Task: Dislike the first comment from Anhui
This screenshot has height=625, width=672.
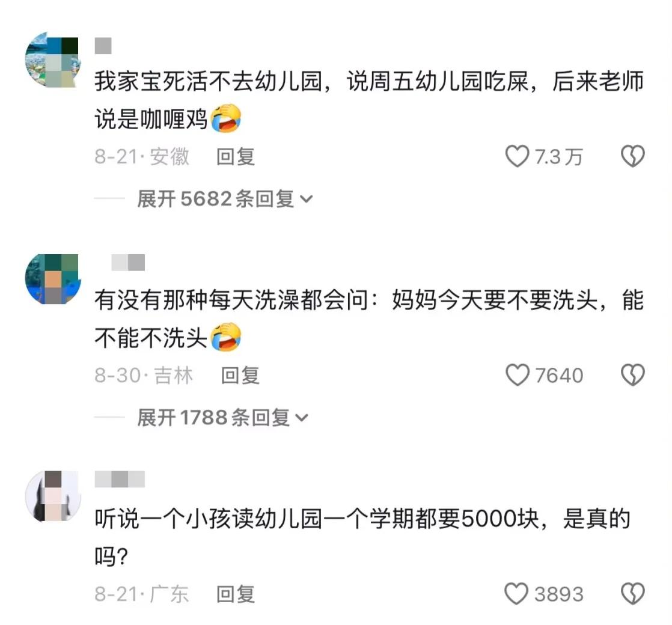Action: 633,156
